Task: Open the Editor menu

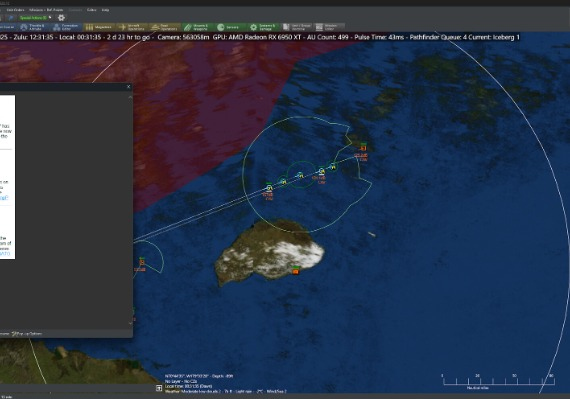Action: click(91, 10)
